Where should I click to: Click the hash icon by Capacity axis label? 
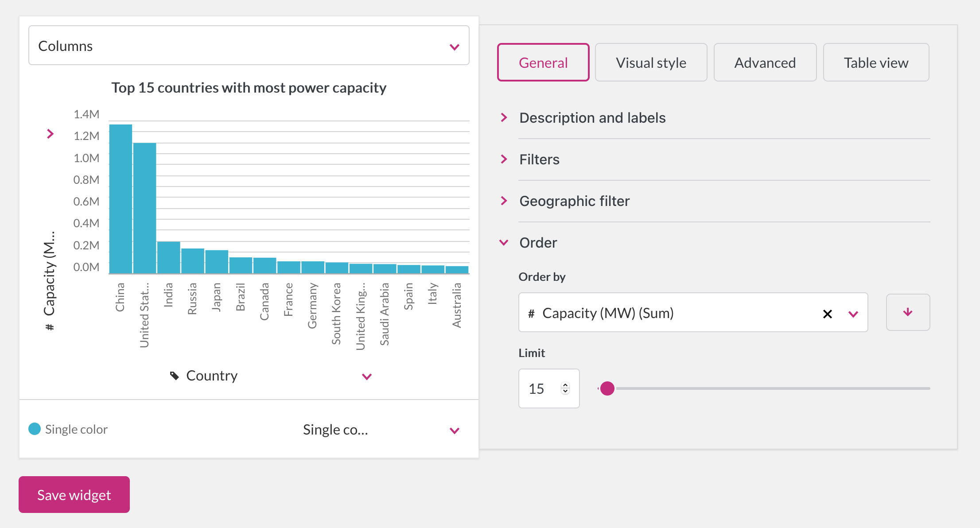click(x=50, y=327)
